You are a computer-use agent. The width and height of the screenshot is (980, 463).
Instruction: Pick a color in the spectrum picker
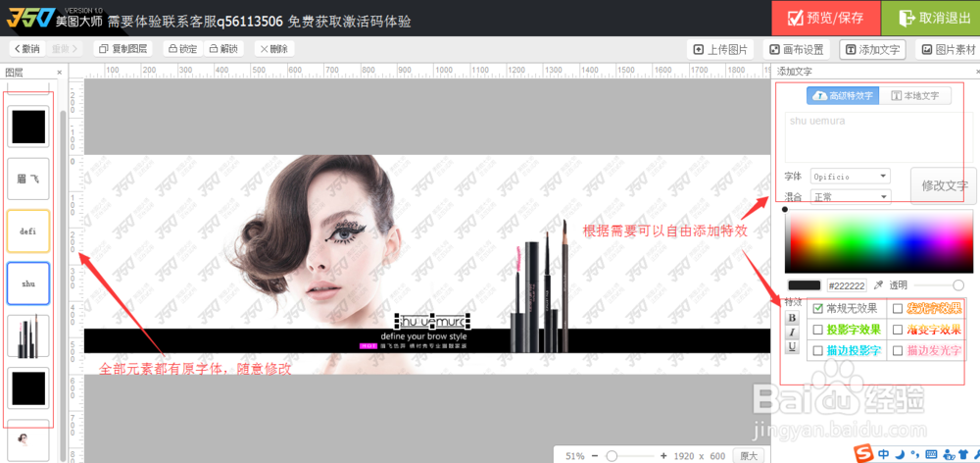[879, 241]
